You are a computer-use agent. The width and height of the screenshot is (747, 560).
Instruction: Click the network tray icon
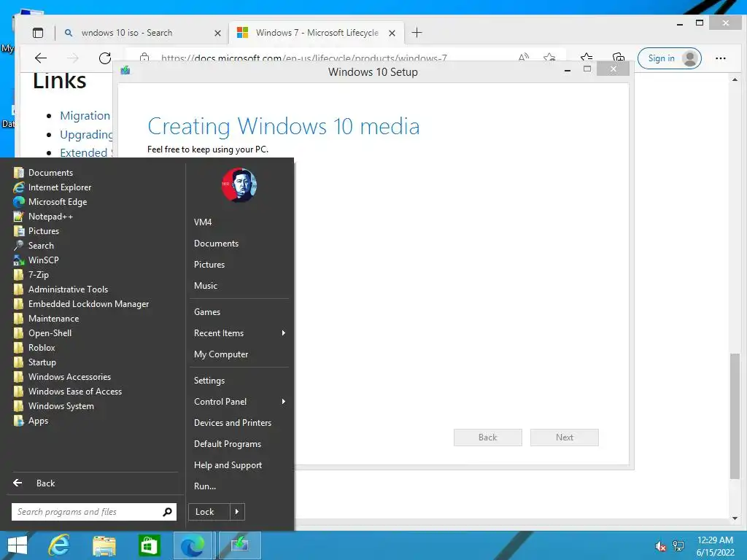click(x=678, y=546)
